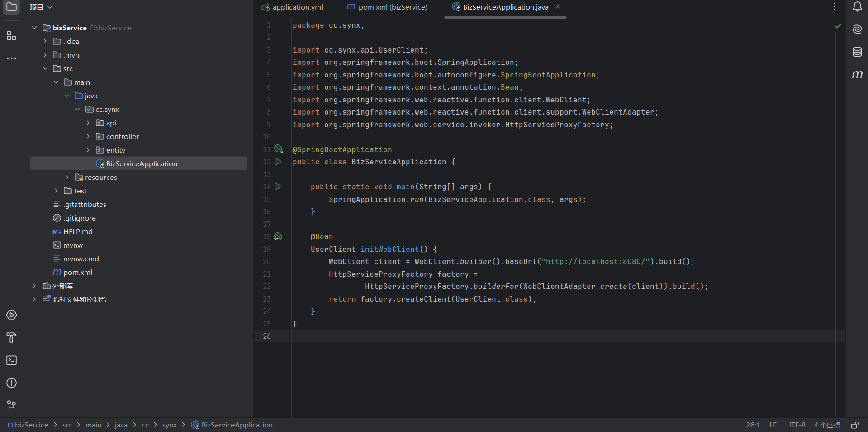
Task: Click the bean gutter icon on line 18
Action: pyautogui.click(x=278, y=236)
